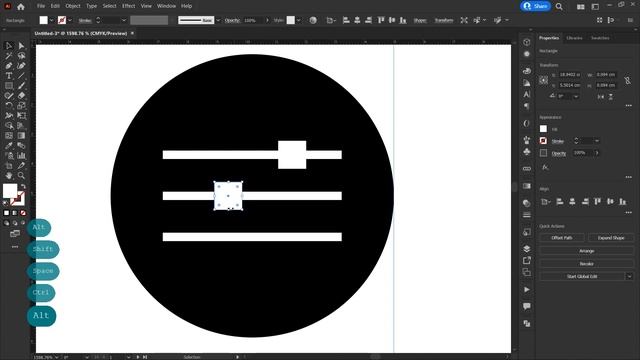Click Horizontal Align Left in the control bar
Viewport: 640px width, 360px height.
pyautogui.click(x=346, y=20)
